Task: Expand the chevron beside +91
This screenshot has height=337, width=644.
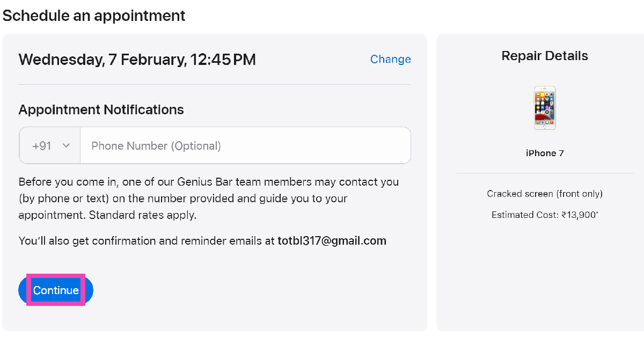Action: [67, 145]
